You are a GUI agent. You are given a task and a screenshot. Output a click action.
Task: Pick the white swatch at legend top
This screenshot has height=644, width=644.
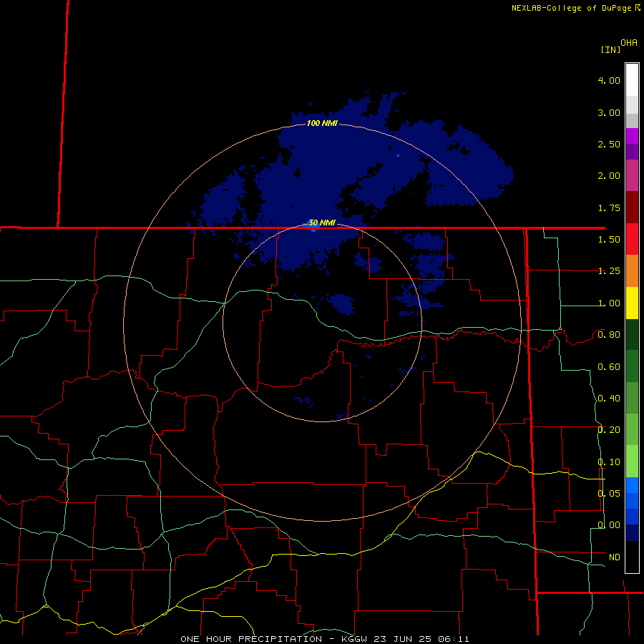(632, 80)
